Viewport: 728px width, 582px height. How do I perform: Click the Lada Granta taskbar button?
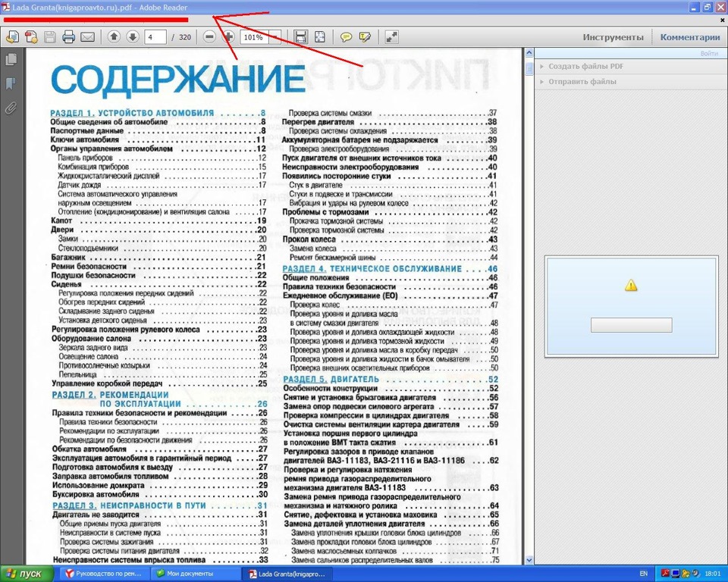(287, 574)
